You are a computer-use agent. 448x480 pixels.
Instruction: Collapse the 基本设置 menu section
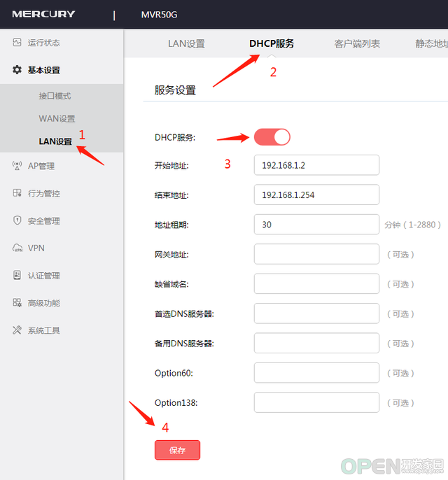[x=44, y=70]
